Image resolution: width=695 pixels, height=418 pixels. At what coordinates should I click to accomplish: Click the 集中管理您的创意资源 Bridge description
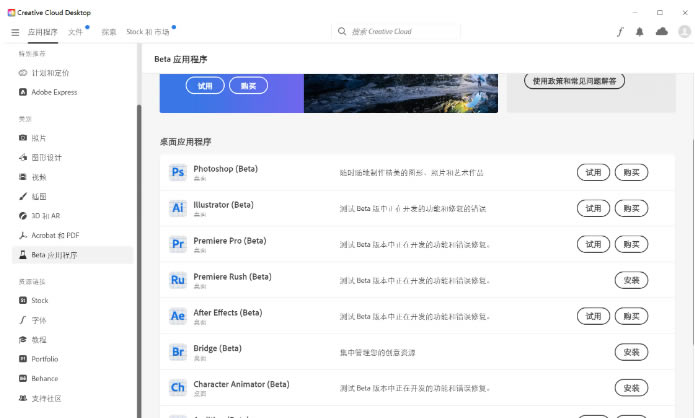377,352
